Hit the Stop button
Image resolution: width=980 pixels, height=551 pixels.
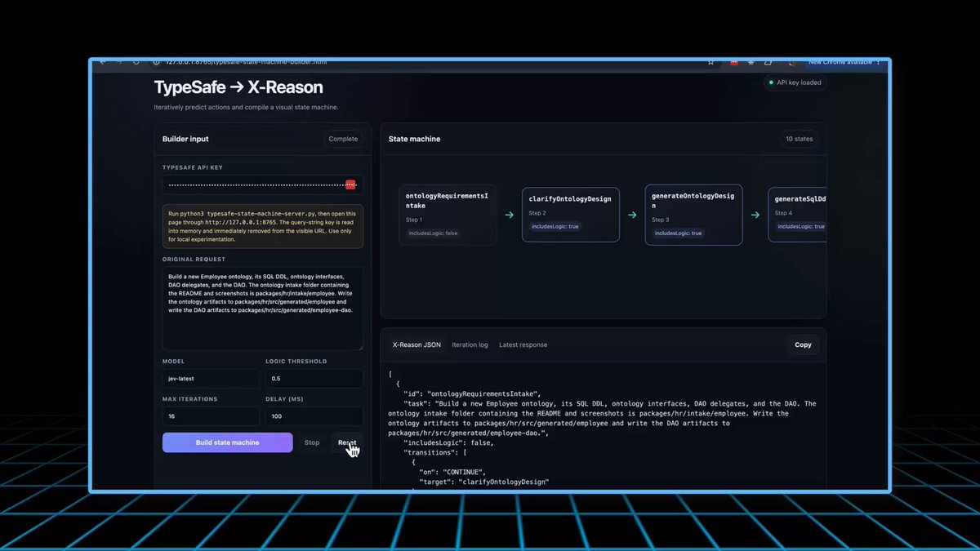coord(312,442)
